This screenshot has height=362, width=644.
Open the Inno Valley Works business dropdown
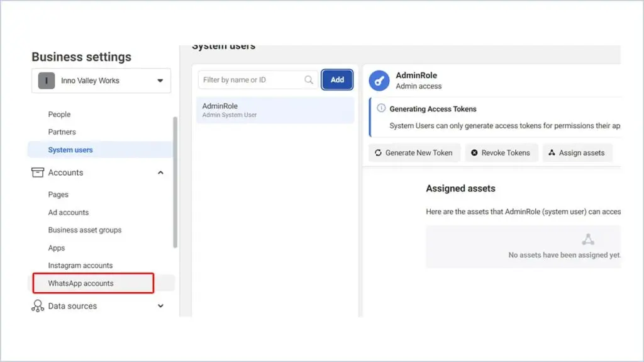point(101,81)
